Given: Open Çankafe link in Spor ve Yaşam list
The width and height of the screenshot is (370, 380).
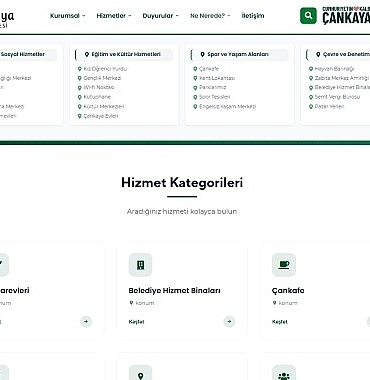Looking at the screenshot, I should click(x=209, y=69).
